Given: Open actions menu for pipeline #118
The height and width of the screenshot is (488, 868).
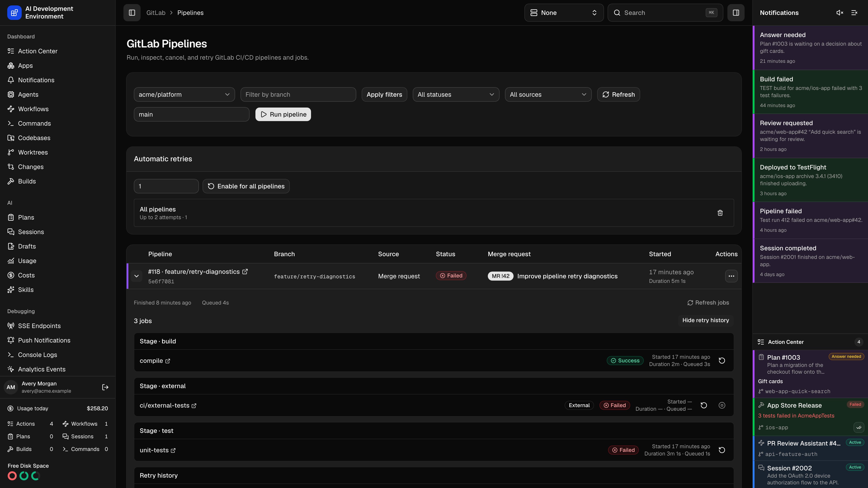Looking at the screenshot, I should [731, 276].
